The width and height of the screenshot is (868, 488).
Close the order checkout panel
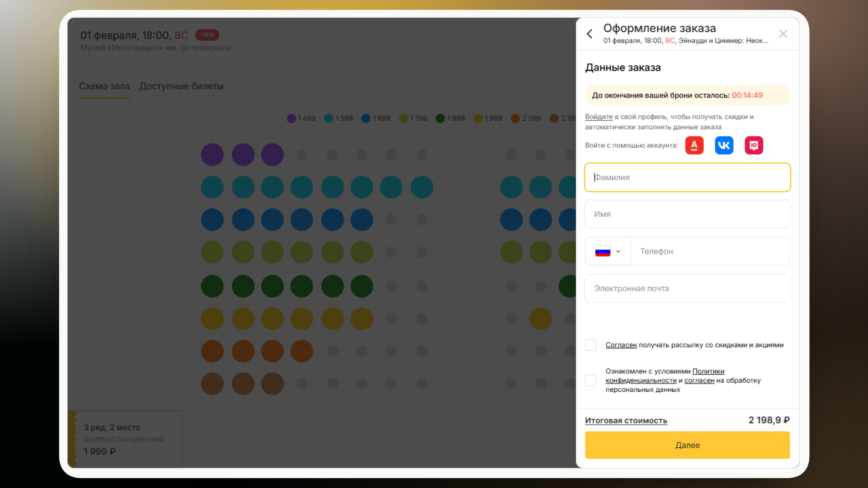[x=783, y=34]
